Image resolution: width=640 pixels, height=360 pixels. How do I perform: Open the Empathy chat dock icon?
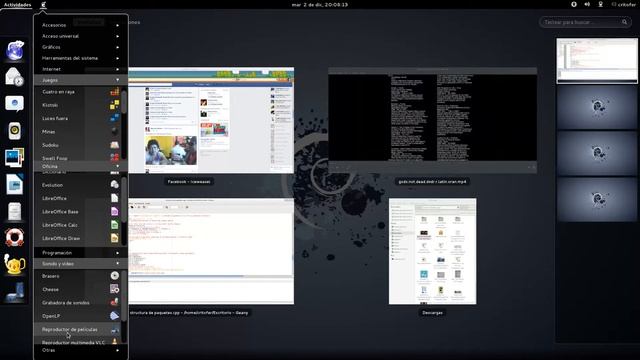click(14, 103)
